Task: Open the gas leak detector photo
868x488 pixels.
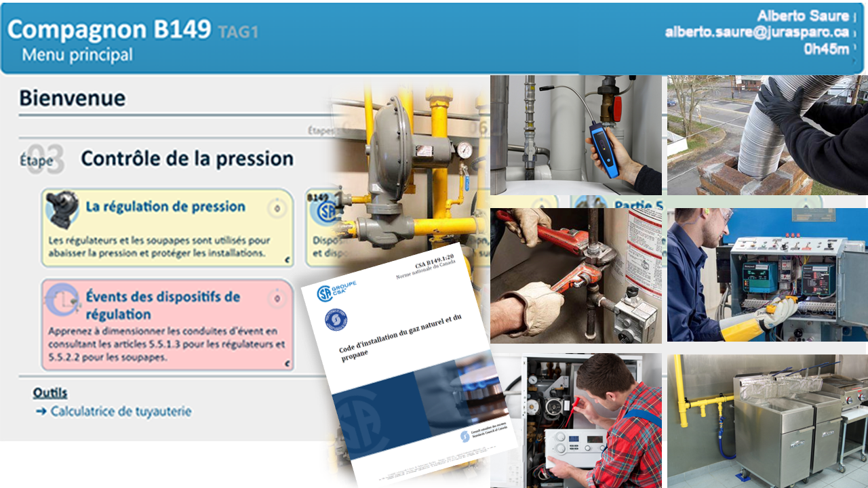Action: pyautogui.click(x=576, y=135)
